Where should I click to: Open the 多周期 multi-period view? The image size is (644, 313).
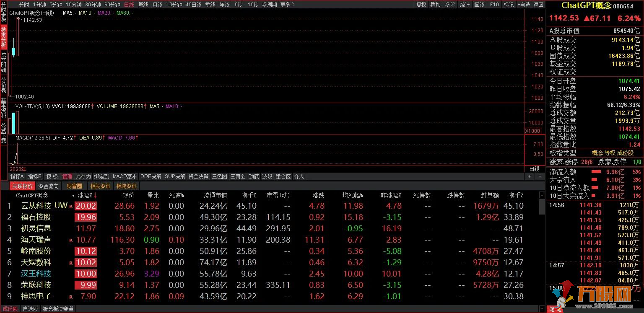coord(269,5)
